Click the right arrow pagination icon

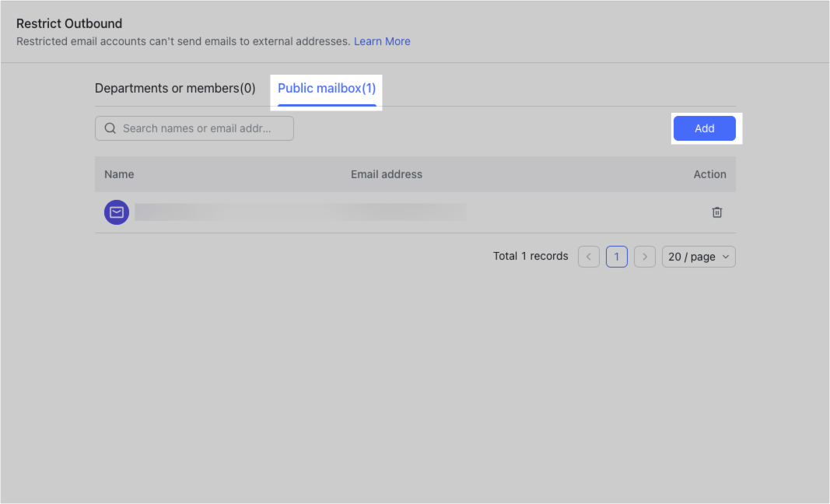(x=644, y=256)
